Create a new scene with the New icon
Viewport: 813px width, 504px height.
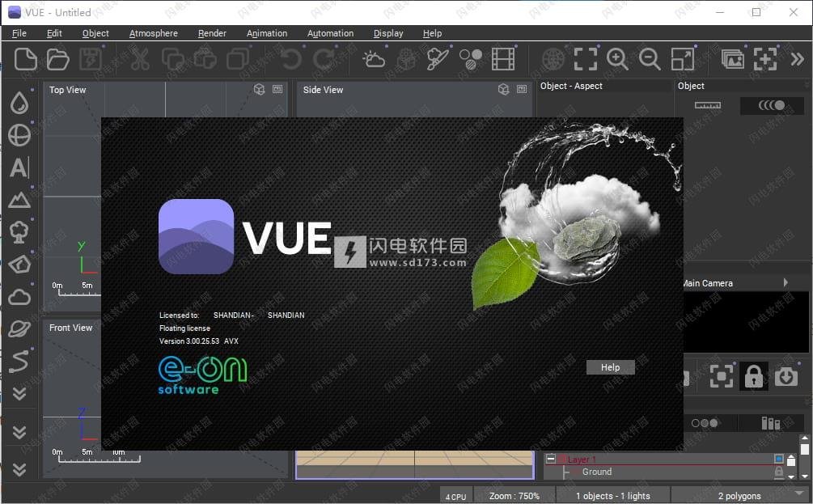click(25, 59)
